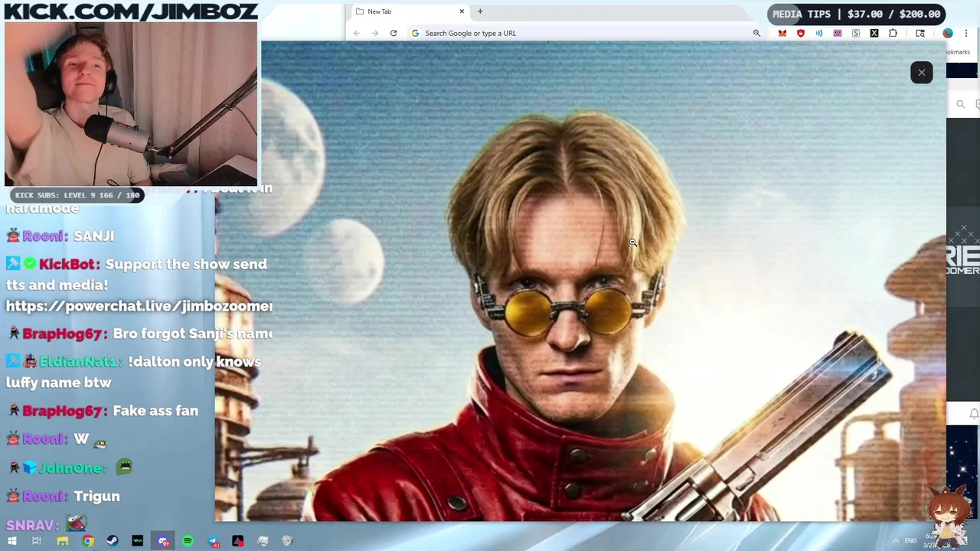This screenshot has width=980, height=551.
Task: Open File Explorer from the taskbar
Action: pos(63,541)
